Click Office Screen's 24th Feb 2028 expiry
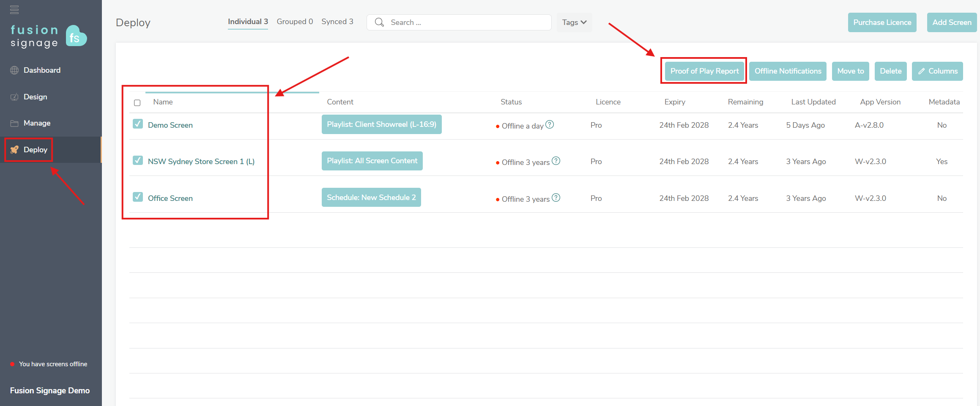 (684, 198)
